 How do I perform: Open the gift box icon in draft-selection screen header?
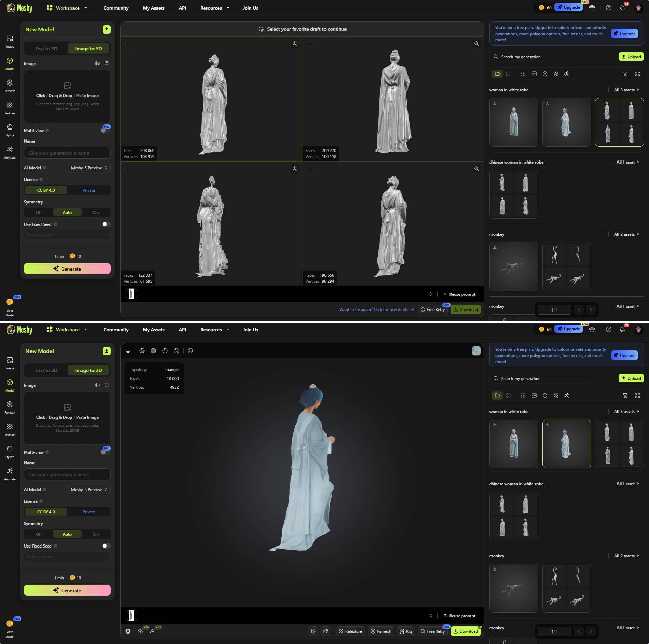(592, 8)
